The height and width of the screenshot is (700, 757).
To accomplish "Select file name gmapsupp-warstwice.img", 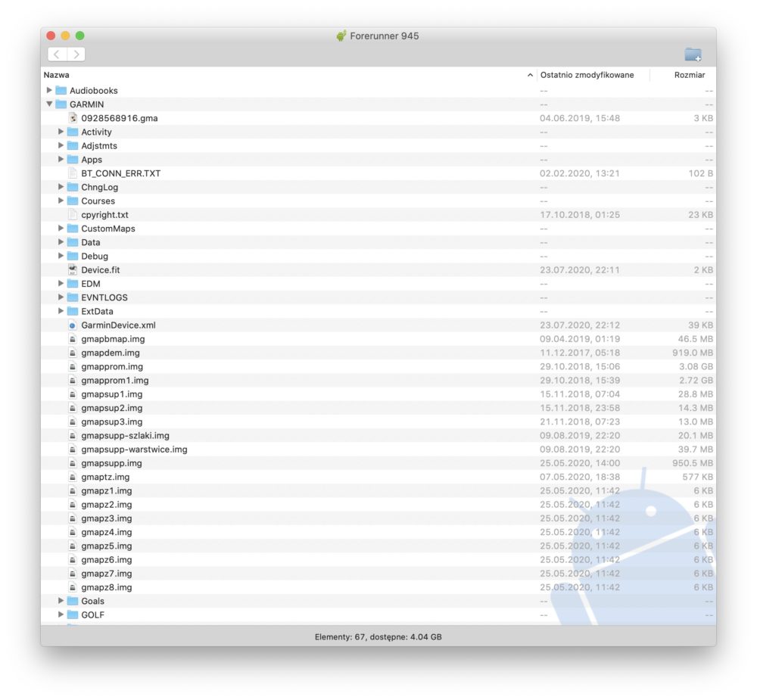I will click(134, 450).
